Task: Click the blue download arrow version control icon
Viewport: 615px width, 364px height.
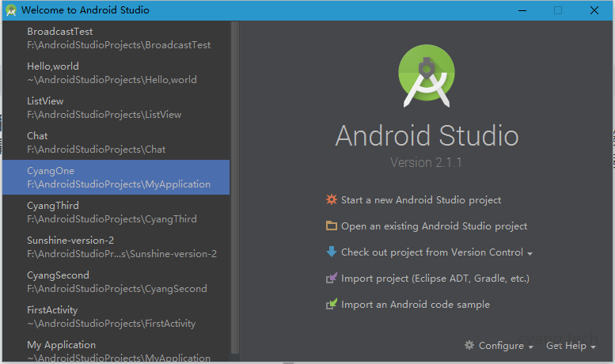Action: point(332,252)
